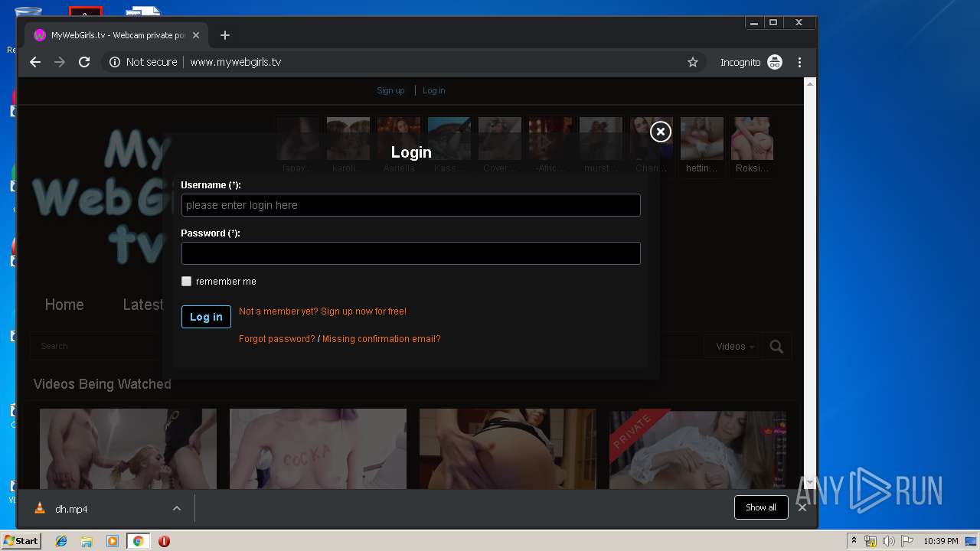980x551 pixels.
Task: Close the MyWebGirls.tv browser tab
Action: (196, 35)
